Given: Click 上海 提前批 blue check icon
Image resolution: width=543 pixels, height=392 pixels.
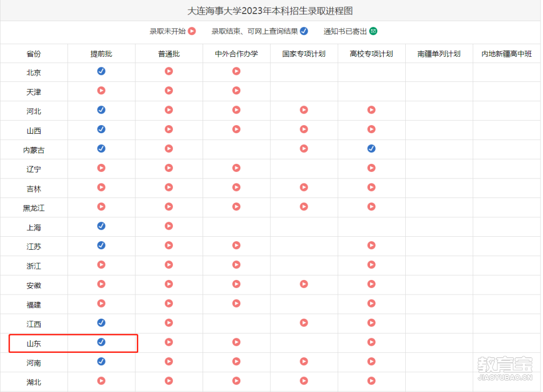Looking at the screenshot, I should (101, 226).
